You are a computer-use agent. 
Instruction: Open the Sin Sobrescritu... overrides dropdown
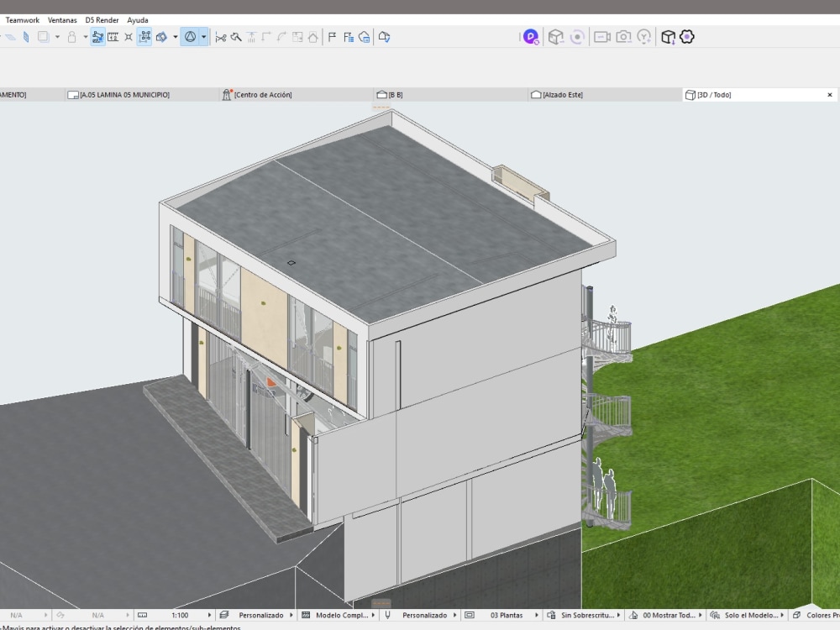pos(584,615)
